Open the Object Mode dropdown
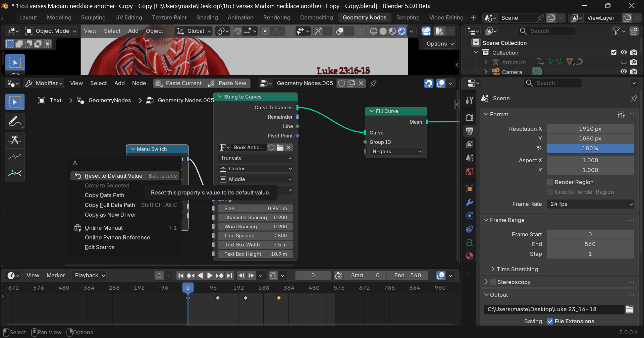Screen dimensions: 644x338 (x=51, y=31)
